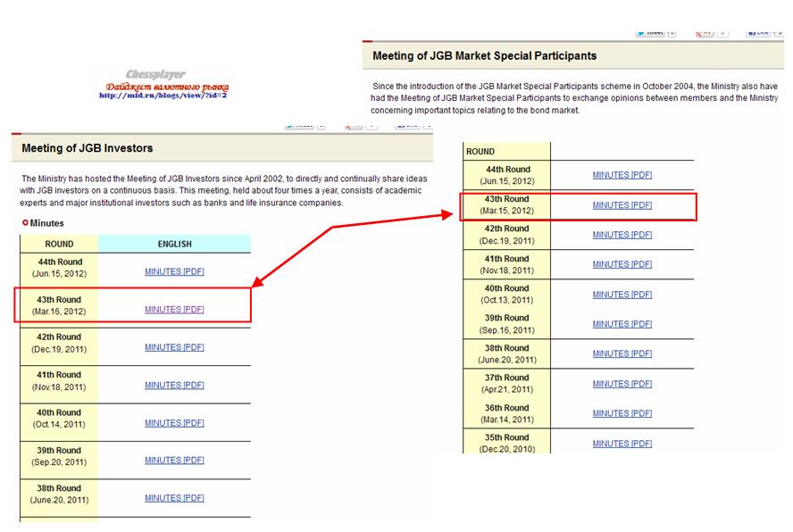This screenshot has height=532, width=793.
Task: Open 36th Round (Mar.14, 2011) minutes PDF
Action: 622,413
